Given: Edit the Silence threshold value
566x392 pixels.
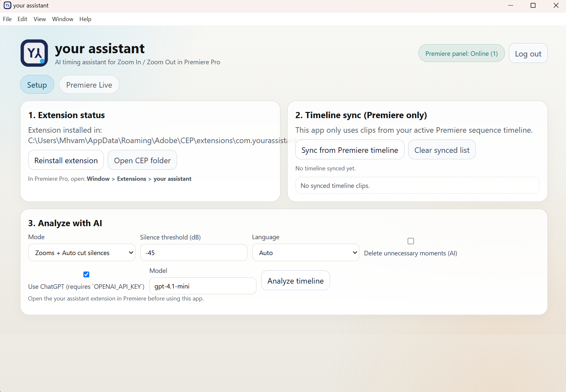Looking at the screenshot, I should click(193, 252).
